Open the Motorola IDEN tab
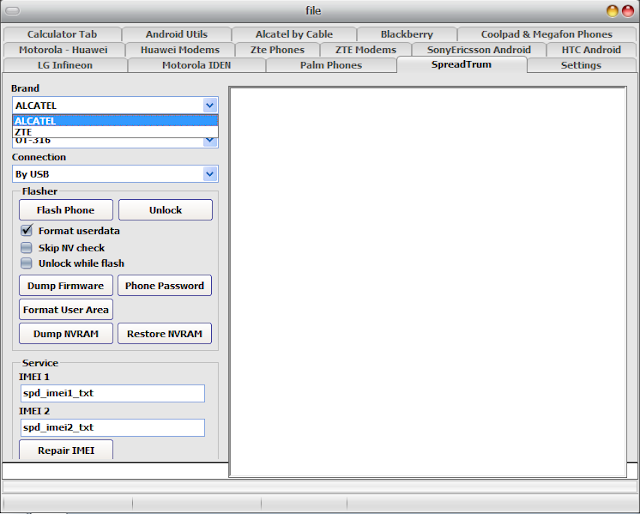This screenshot has width=640, height=514. pos(196,65)
